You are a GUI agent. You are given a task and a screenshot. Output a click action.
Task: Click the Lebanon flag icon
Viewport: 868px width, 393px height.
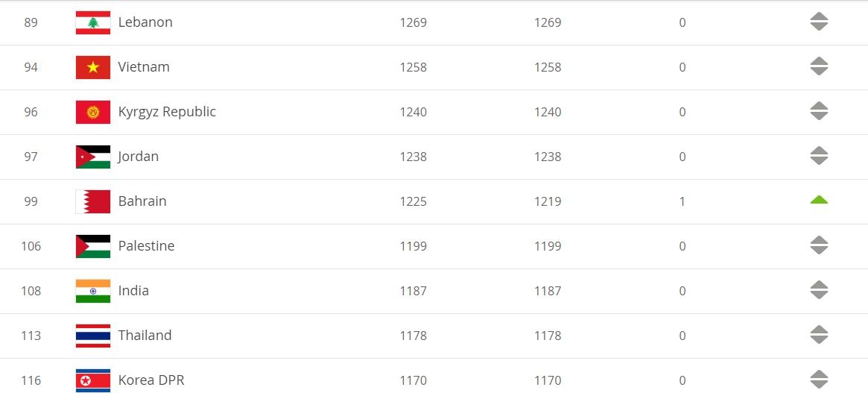93,22
